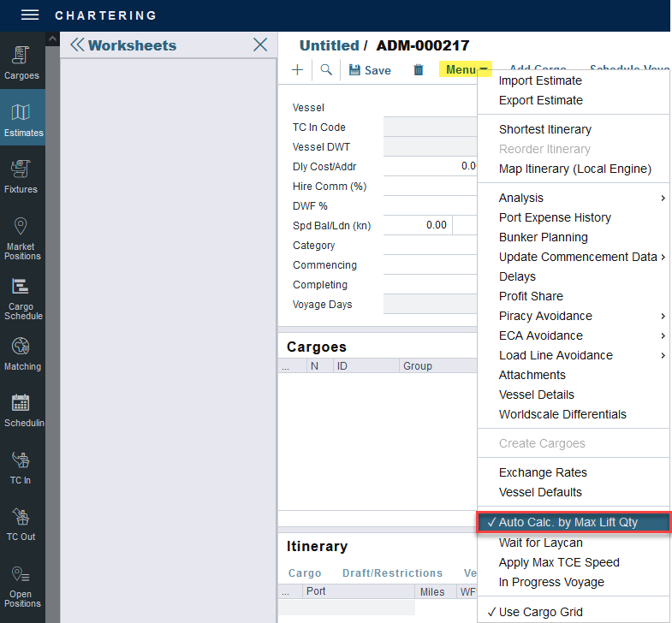
Task: Click the magnifier search icon in toolbar
Action: pos(326,70)
